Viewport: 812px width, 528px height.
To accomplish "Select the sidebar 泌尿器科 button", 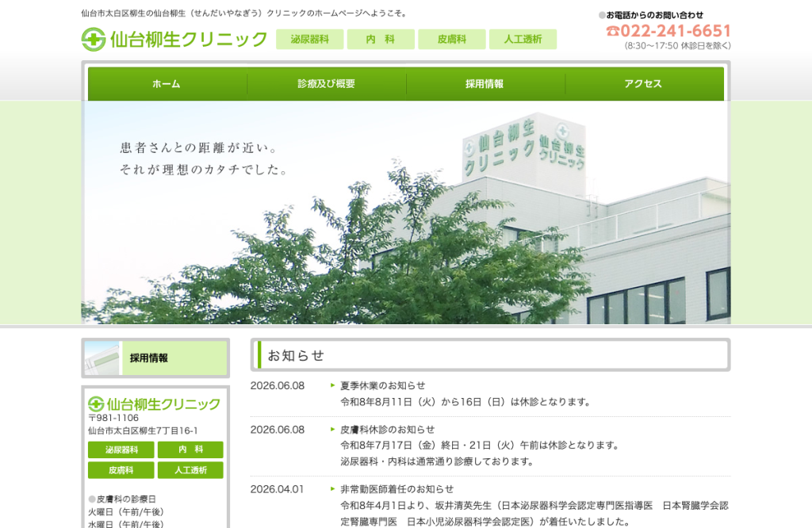I will pyautogui.click(x=121, y=450).
